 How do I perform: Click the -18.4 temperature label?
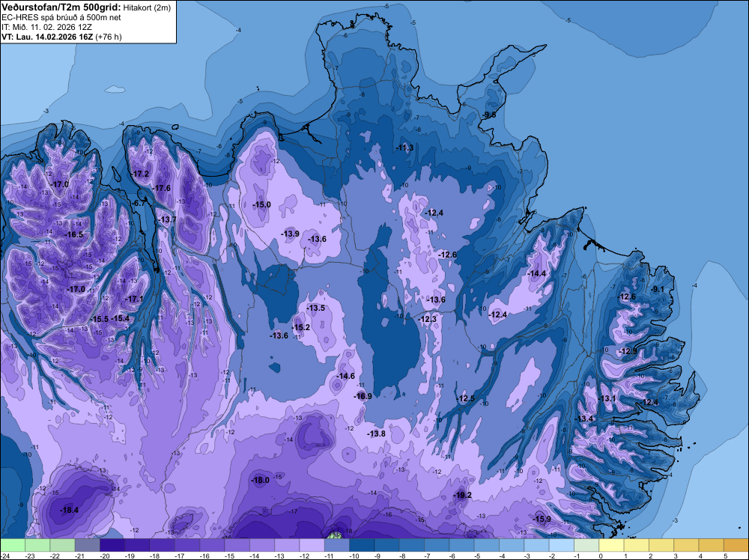pos(69,510)
